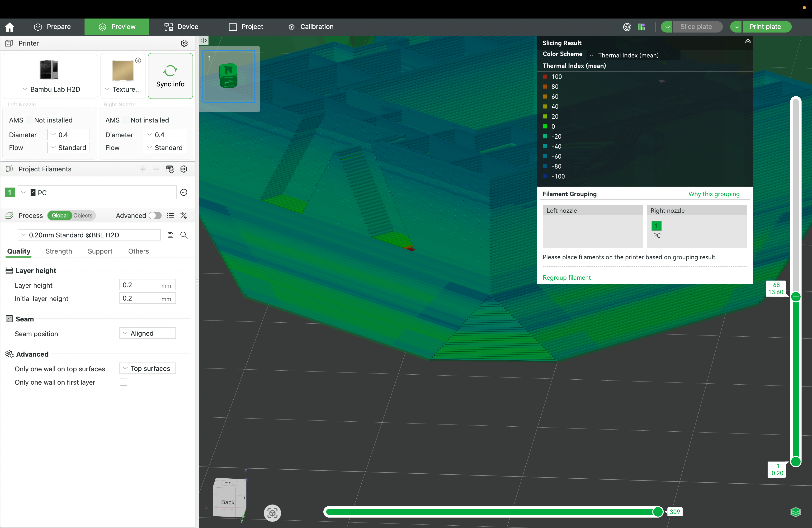Open printer settings via the gear icon
Viewport: 812px width, 528px height.
pyautogui.click(x=184, y=43)
